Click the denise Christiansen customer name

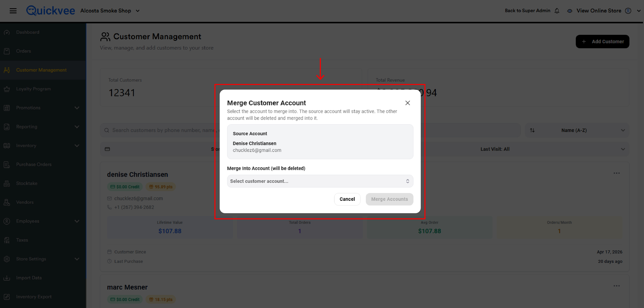(x=138, y=174)
